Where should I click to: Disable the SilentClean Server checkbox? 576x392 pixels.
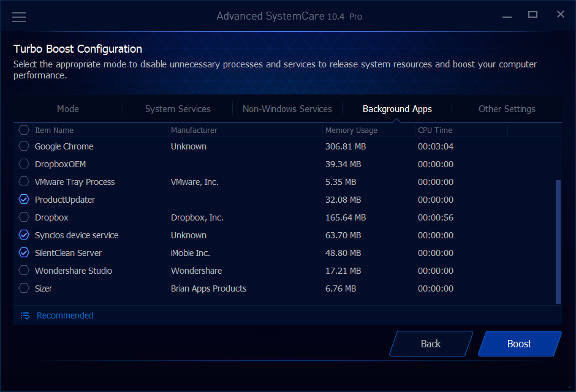coord(24,252)
